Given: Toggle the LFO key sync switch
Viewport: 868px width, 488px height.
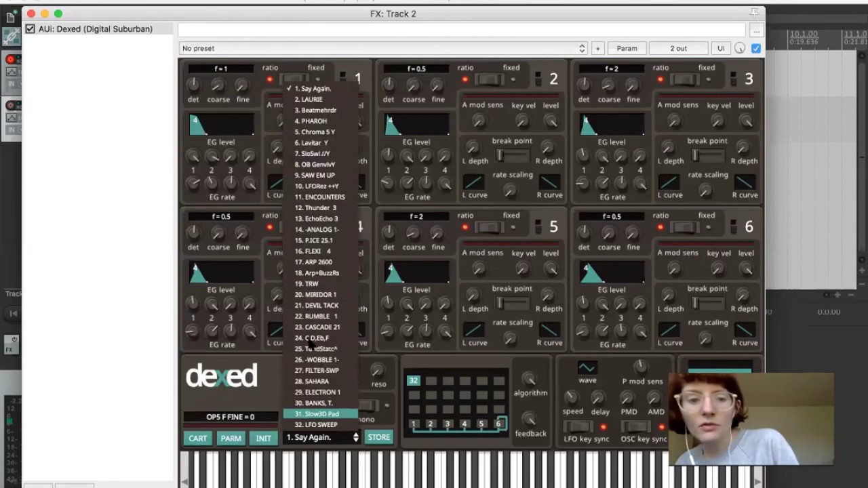Looking at the screenshot, I should point(578,426).
